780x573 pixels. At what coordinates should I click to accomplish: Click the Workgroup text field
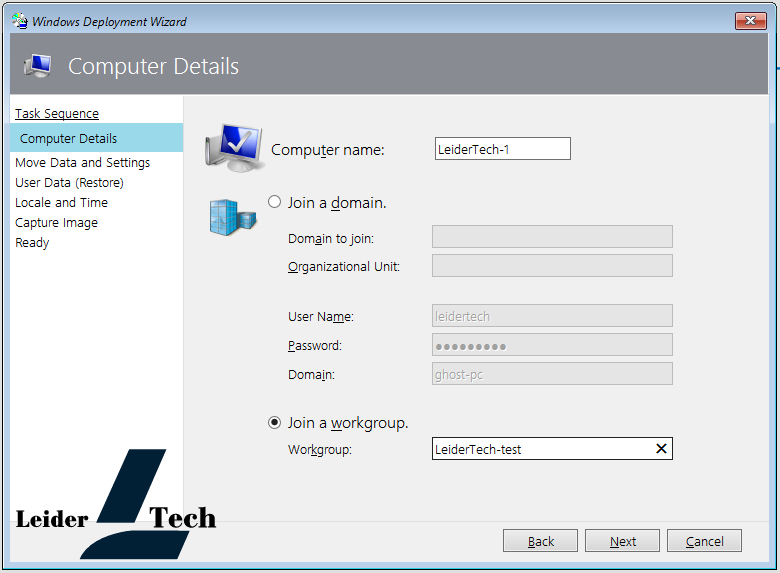tap(552, 449)
